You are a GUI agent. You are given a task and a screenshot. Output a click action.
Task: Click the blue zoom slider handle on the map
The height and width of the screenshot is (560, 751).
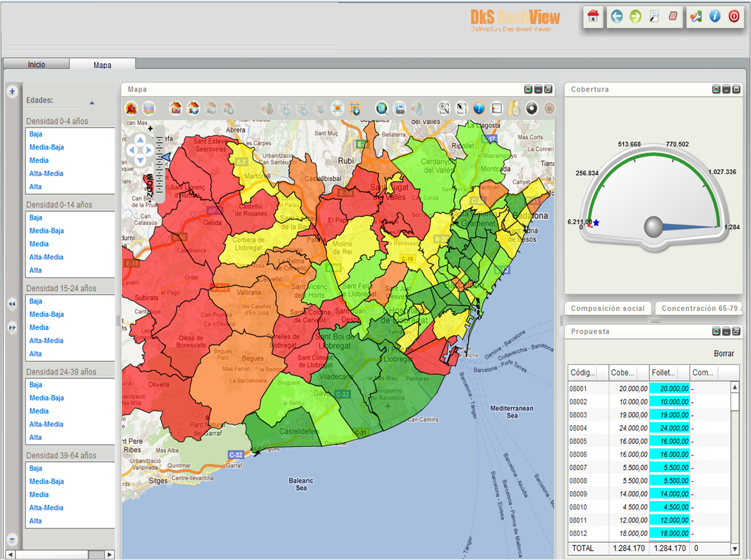coord(166,157)
